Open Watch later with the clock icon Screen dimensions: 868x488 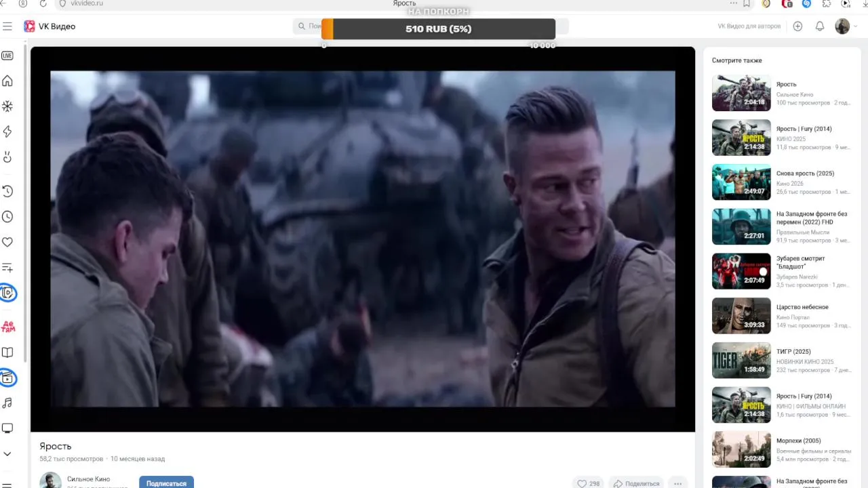[7, 217]
